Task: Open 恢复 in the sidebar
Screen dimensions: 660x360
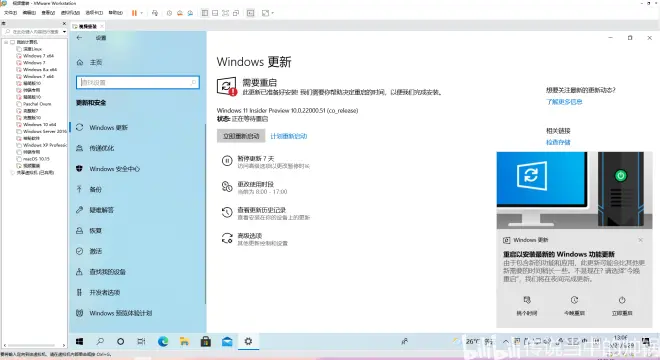Action: point(95,231)
